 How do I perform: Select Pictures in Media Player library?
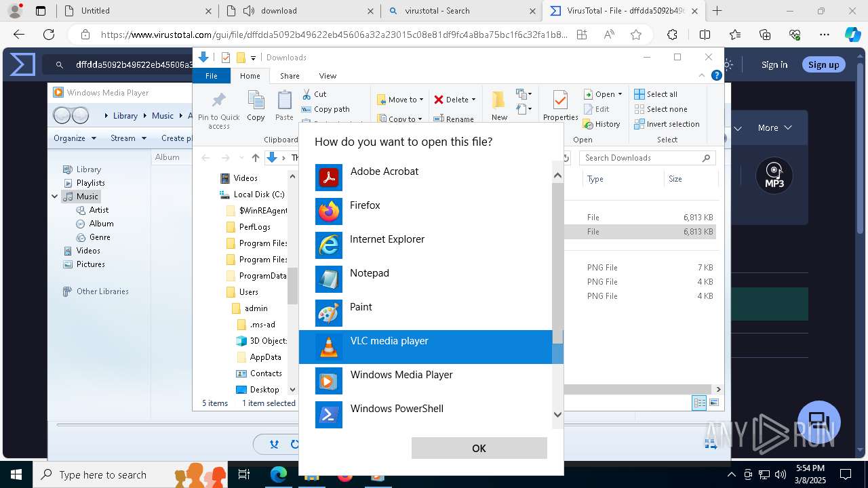click(x=84, y=264)
